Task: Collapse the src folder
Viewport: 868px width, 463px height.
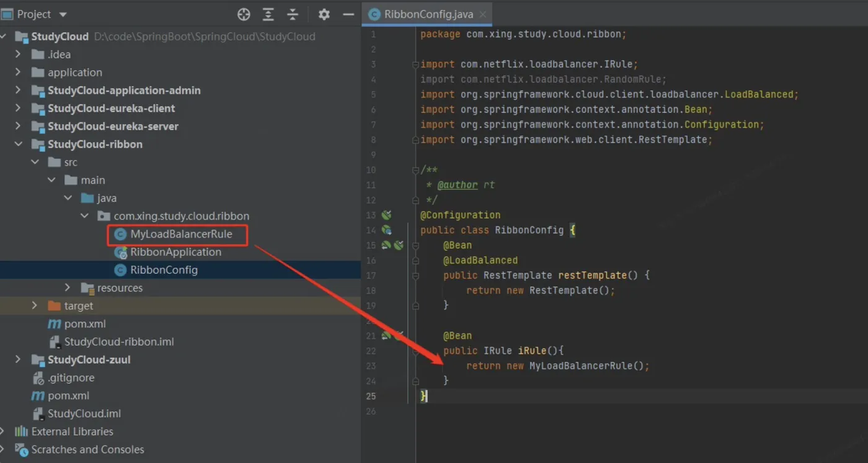Action: click(x=35, y=163)
